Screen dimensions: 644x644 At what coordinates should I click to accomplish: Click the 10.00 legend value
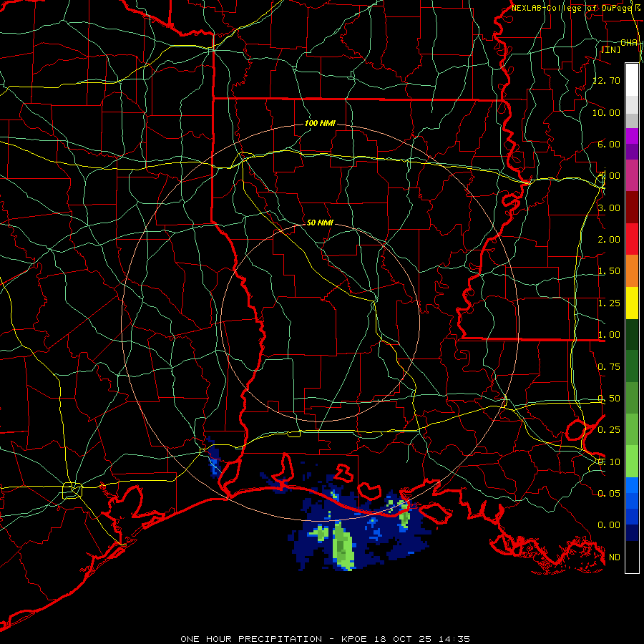607,112
